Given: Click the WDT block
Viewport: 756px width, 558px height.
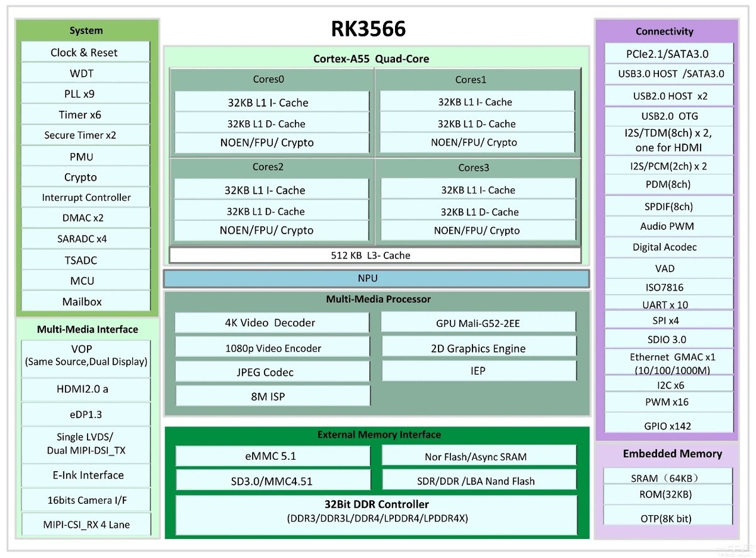Looking at the screenshot, I should pos(85,73).
